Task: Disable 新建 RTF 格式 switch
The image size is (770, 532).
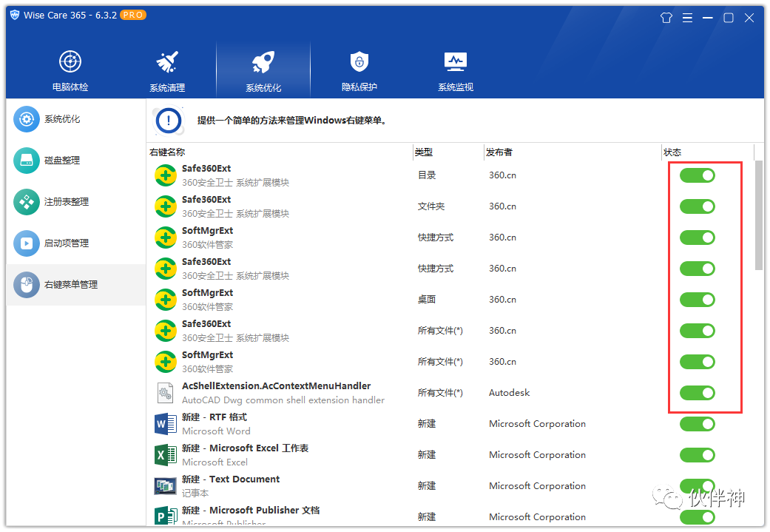Action: point(697,424)
